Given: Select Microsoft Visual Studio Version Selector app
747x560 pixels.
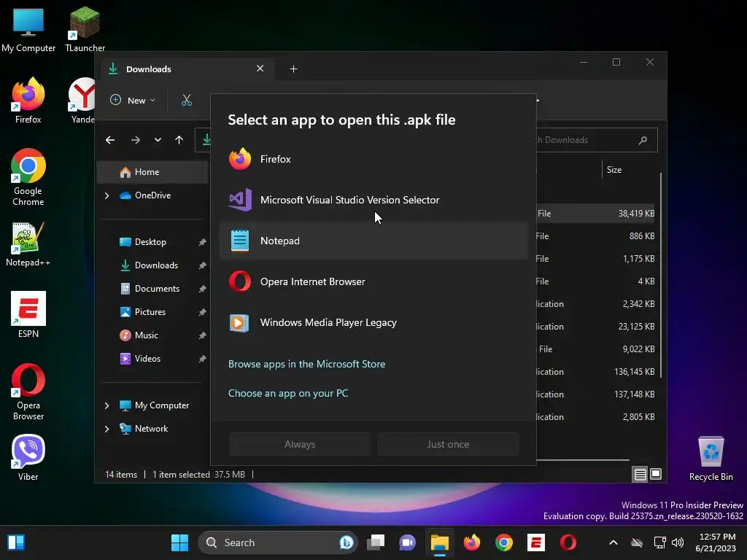Looking at the screenshot, I should [373, 200].
